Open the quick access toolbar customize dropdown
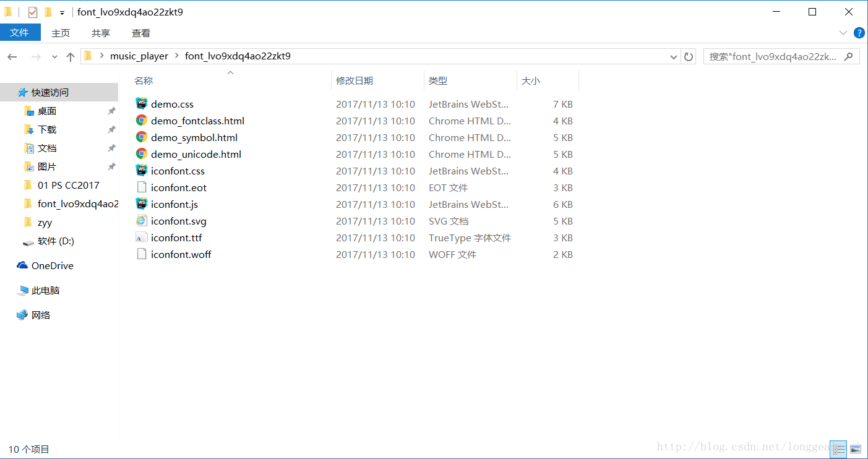 (62, 12)
